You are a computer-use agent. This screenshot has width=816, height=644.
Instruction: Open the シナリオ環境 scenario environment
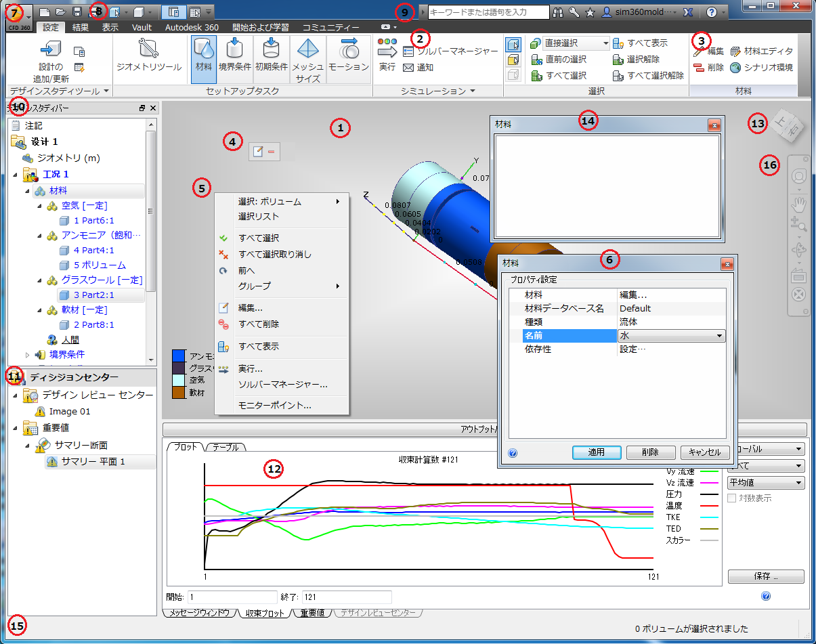coord(762,68)
